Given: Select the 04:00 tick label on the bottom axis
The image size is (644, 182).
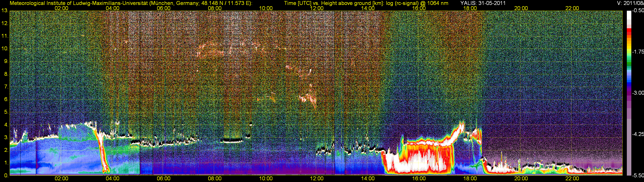Looking at the screenshot, I should 112,179.
